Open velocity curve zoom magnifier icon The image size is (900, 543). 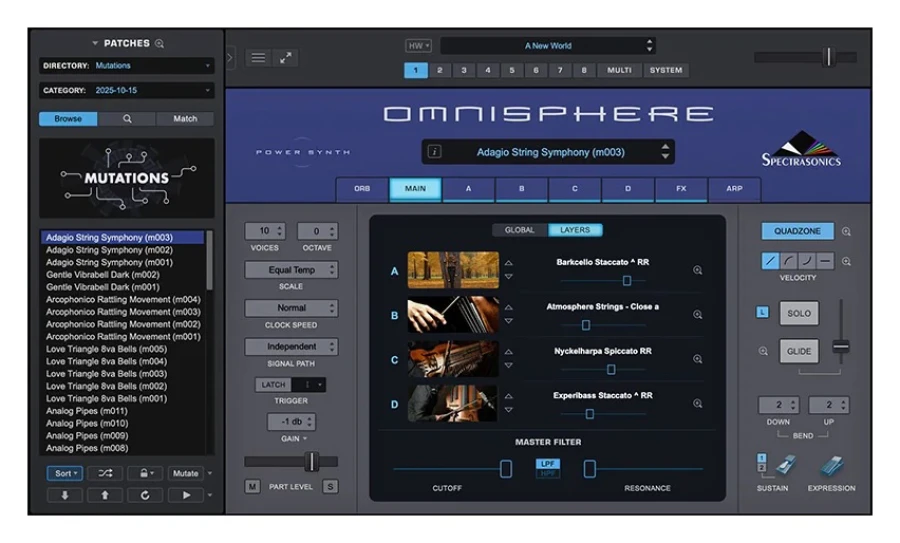[846, 261]
